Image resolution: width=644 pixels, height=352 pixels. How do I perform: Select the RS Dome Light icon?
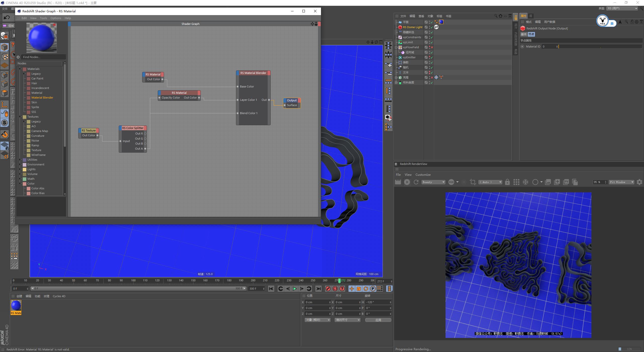click(400, 27)
